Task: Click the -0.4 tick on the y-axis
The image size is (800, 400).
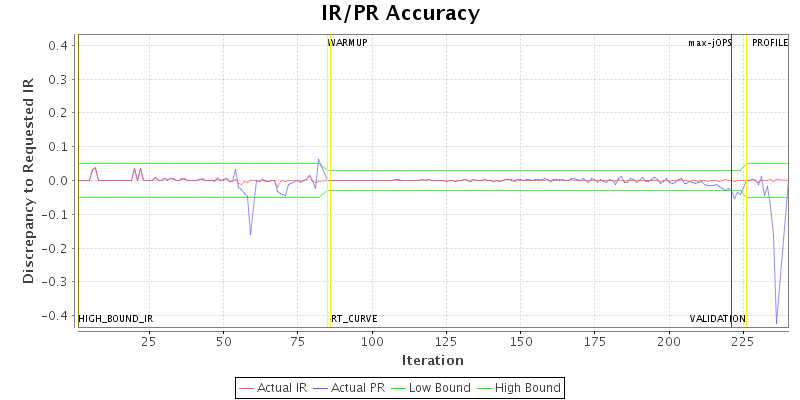Action: click(55, 315)
